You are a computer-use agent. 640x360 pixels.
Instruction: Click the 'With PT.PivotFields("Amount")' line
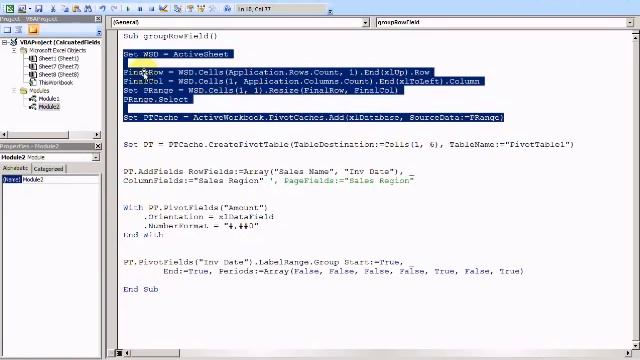(196, 208)
